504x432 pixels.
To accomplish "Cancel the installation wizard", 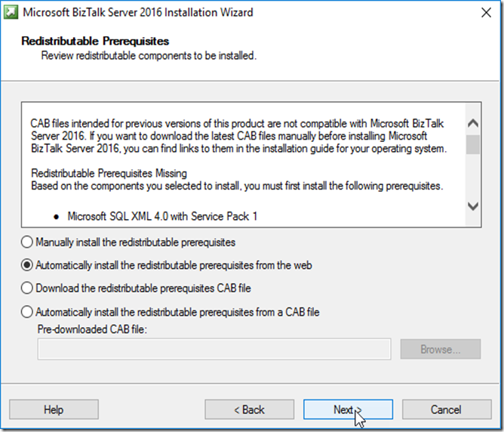I will click(x=447, y=409).
